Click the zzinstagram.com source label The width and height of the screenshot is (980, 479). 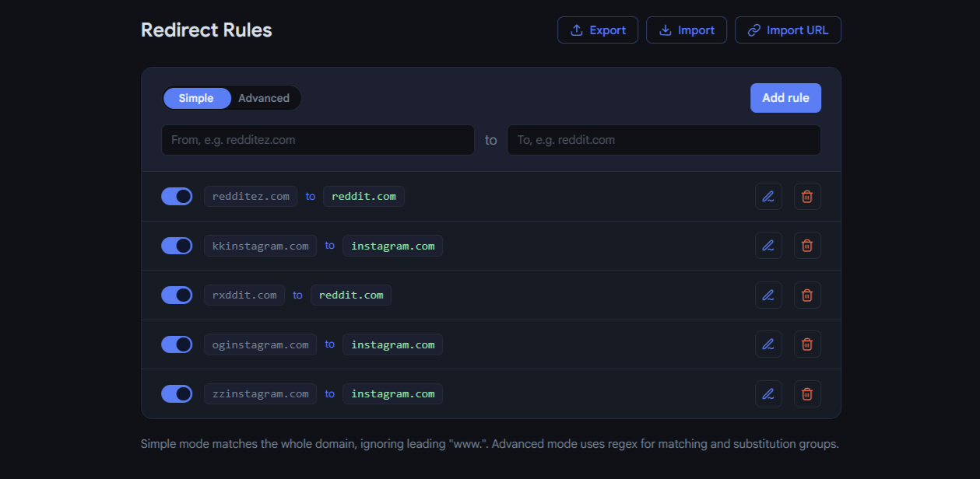261,393
